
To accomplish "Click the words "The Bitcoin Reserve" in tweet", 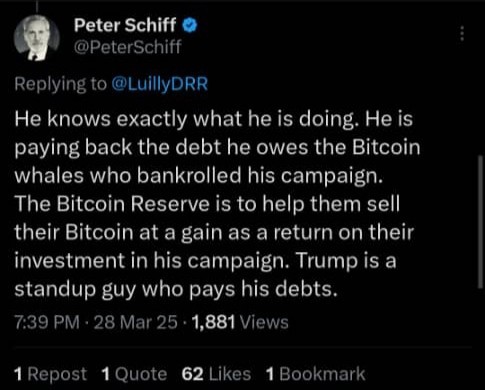I will pyautogui.click(x=112, y=204).
